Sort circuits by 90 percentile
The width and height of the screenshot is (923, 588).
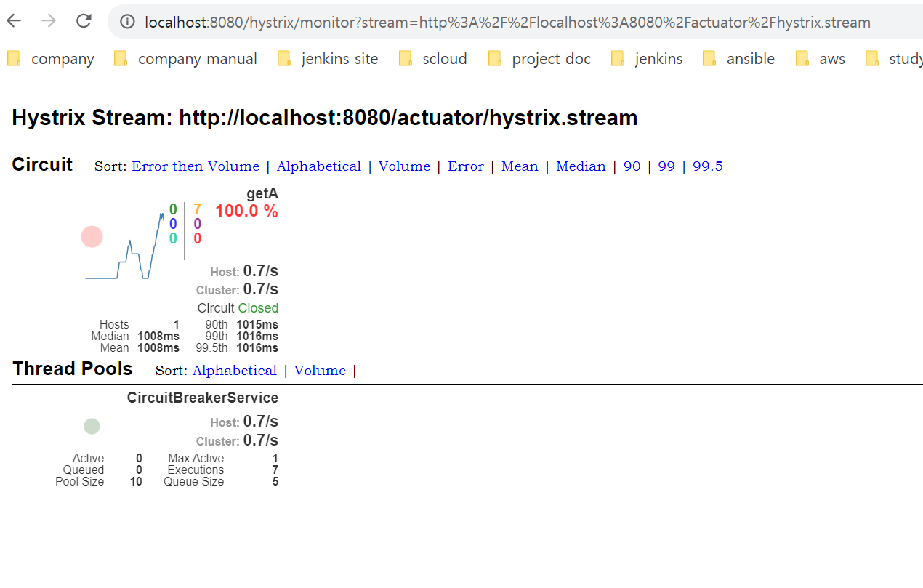pyautogui.click(x=632, y=166)
